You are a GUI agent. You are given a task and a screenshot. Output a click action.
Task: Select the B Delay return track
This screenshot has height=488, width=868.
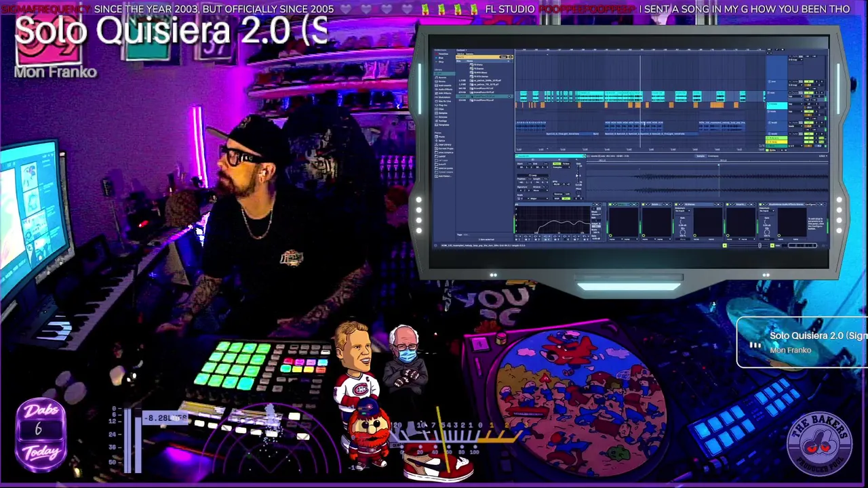776,142
